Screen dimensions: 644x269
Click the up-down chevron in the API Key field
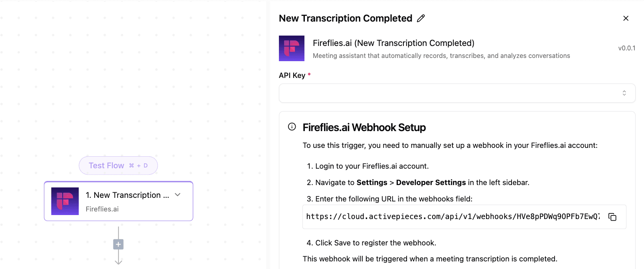[x=624, y=93]
